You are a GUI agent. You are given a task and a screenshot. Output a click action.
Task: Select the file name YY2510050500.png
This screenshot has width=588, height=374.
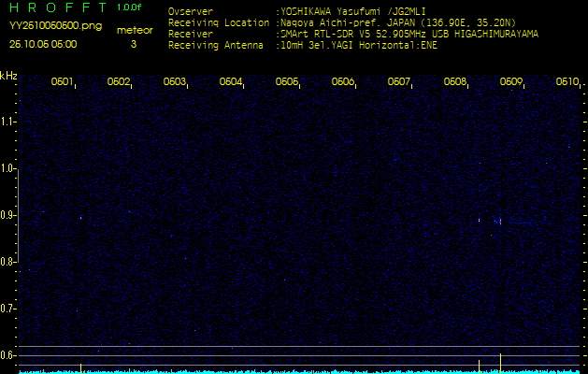point(55,26)
